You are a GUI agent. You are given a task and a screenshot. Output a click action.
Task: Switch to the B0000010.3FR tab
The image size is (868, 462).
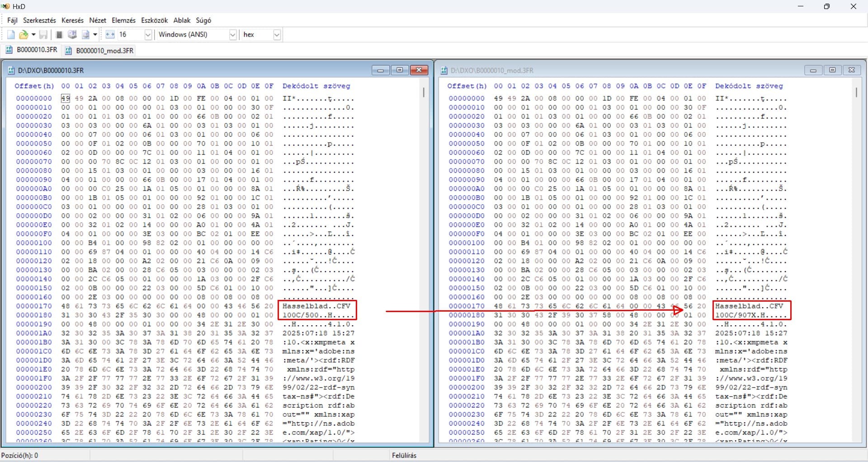32,50
